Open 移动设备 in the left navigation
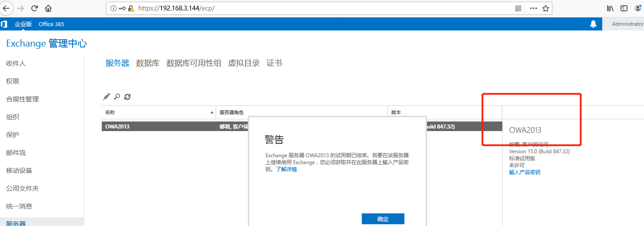The image size is (644, 226). click(x=19, y=170)
